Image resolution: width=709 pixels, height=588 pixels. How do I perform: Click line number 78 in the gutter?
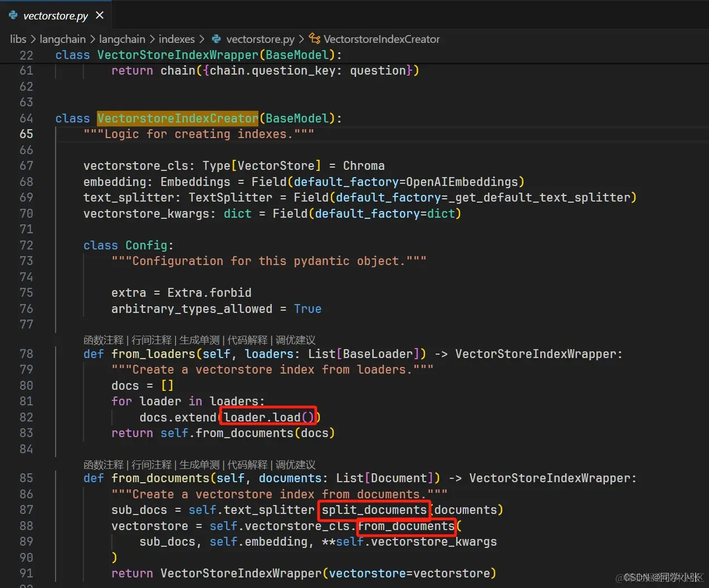[x=26, y=354]
